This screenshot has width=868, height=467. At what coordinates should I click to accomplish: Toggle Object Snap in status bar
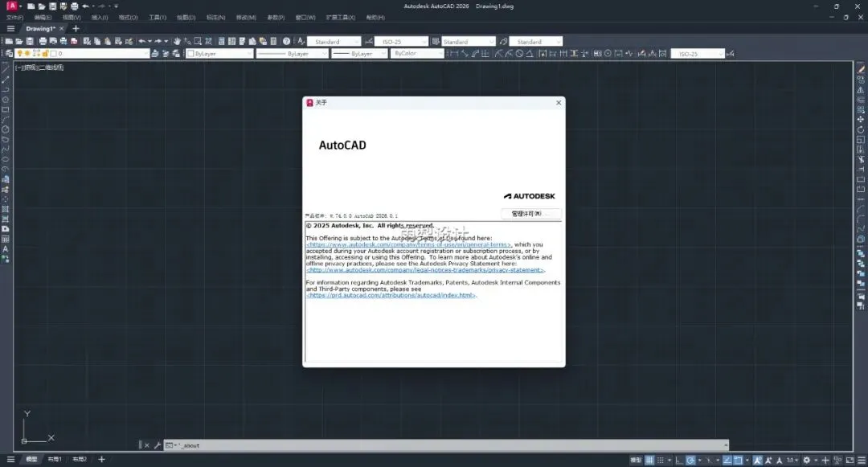tap(738, 461)
